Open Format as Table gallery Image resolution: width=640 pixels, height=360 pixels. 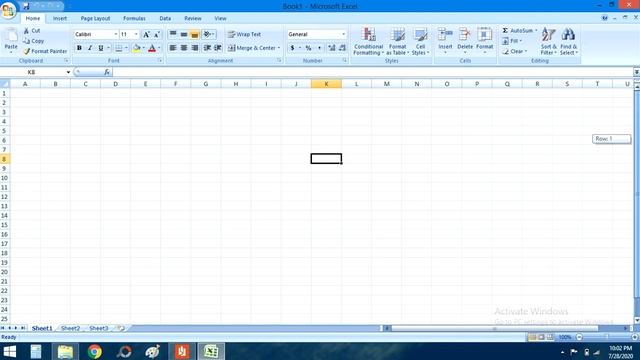coord(397,41)
